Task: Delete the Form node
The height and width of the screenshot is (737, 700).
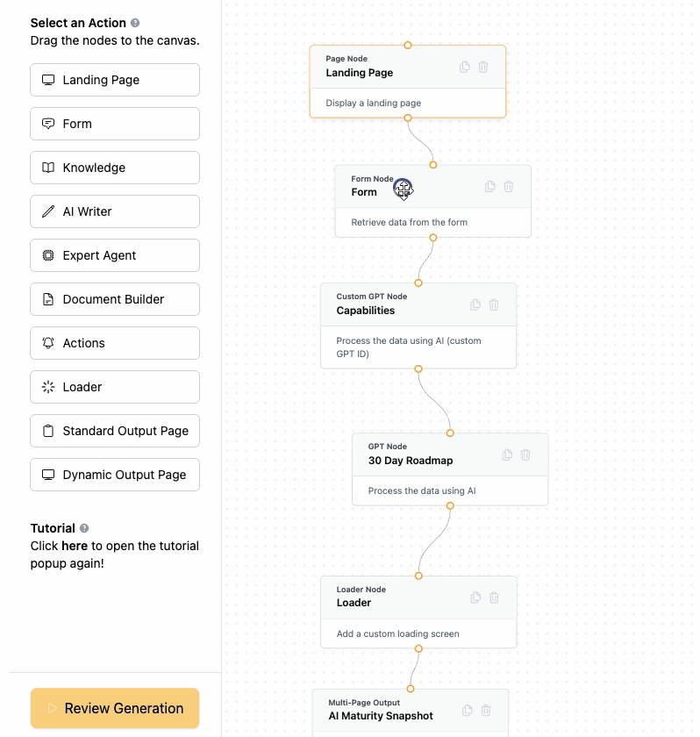Action: point(509,186)
